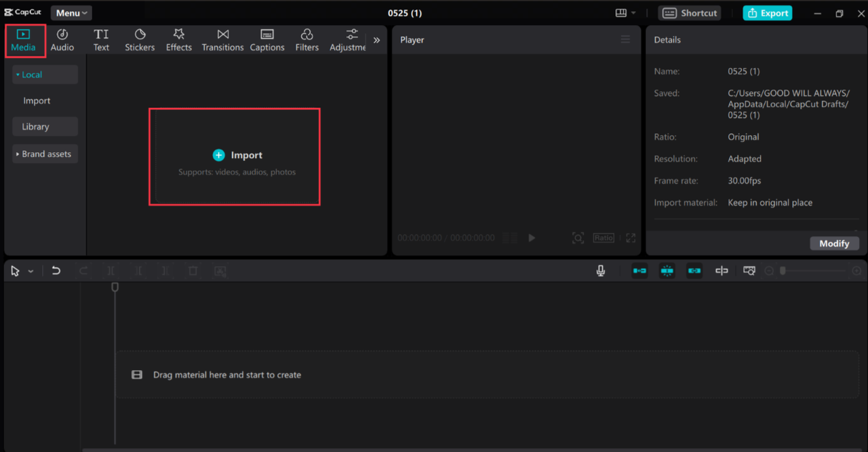
Task: Click the saved path text in Details
Action: (x=789, y=104)
